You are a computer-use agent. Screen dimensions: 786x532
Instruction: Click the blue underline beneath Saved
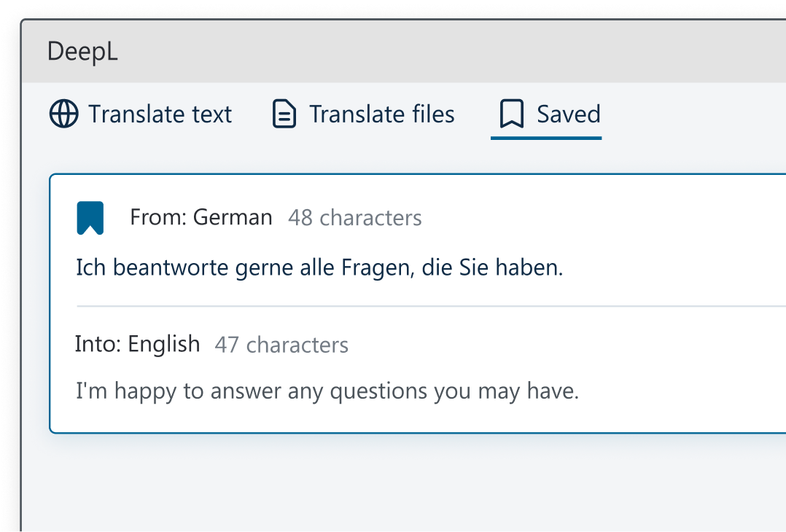[x=546, y=137]
